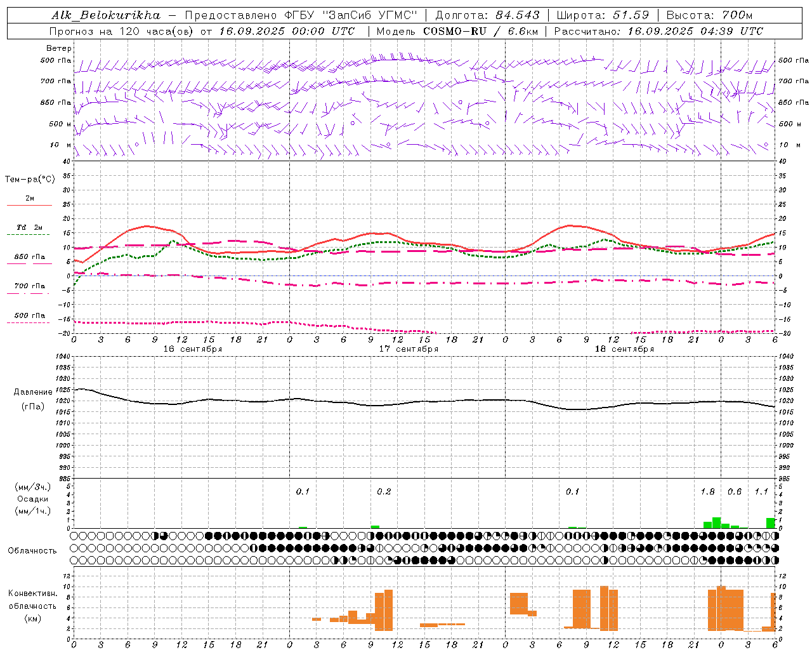Image resolution: width=812 pixels, height=650 pixels.
Task: Click the forecast line Прогноз на 120 часа(ов)
Action: click(x=122, y=30)
